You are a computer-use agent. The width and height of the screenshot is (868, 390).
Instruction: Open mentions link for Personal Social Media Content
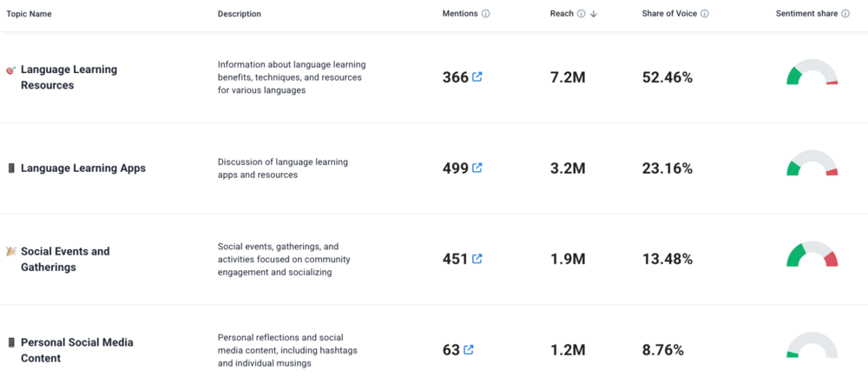[469, 349]
